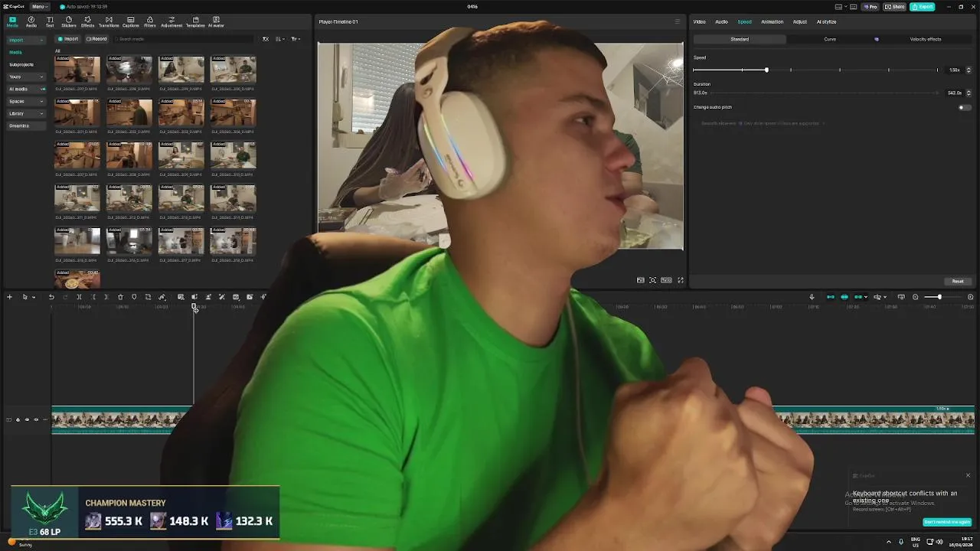Click Reset in speed panel
This screenshot has height=551, width=980.
click(x=958, y=281)
